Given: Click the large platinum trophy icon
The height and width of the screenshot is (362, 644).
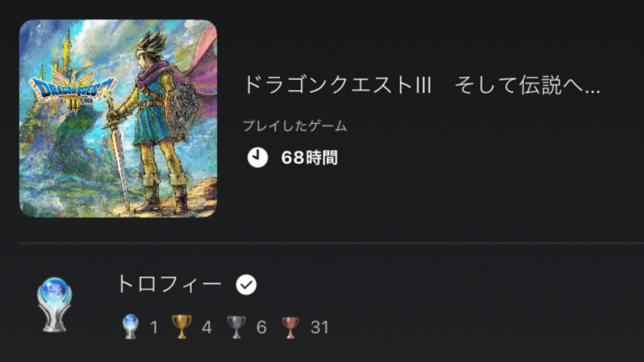Looking at the screenshot, I should (55, 305).
